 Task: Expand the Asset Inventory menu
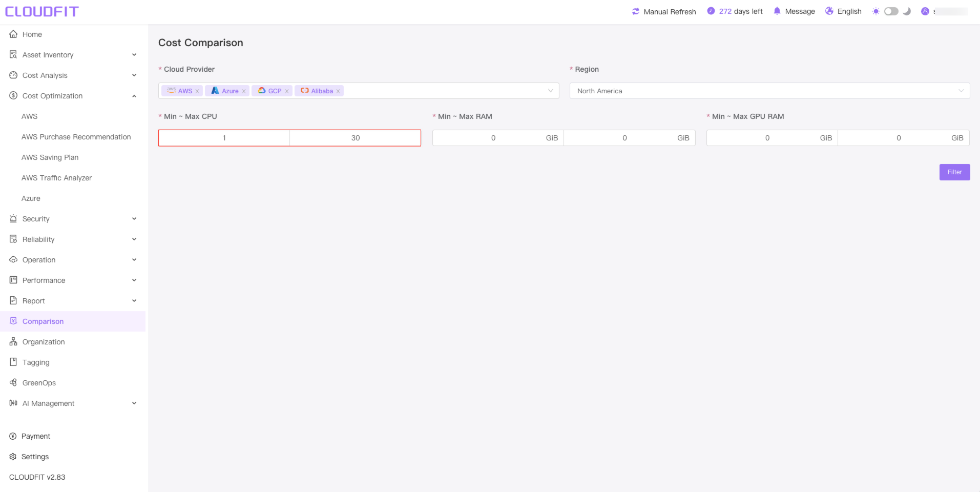[x=134, y=55]
